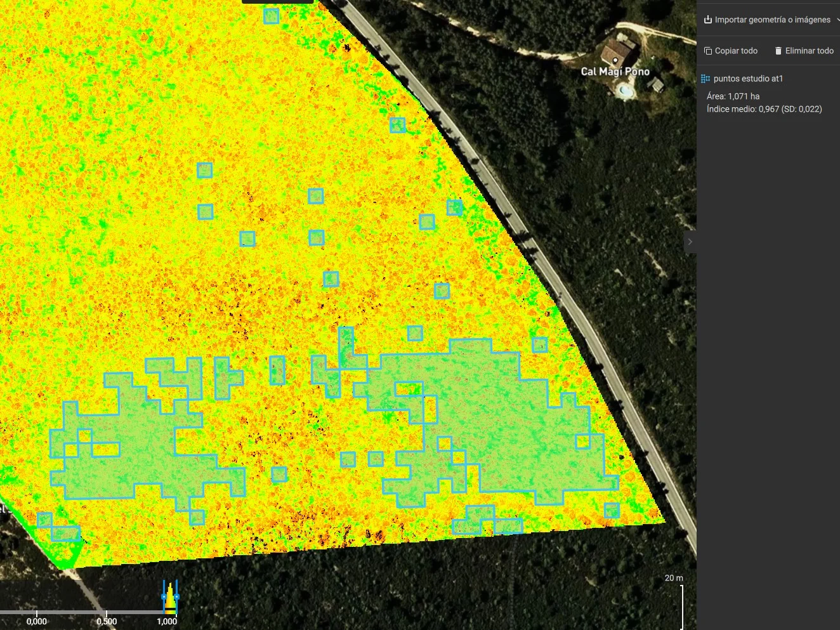Click the 20 m map scale bar

682,606
